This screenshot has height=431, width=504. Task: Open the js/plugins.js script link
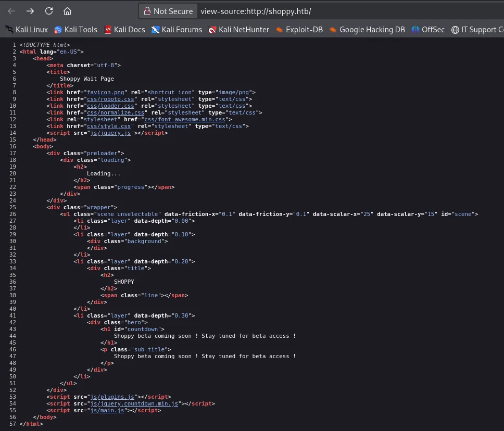pos(112,397)
